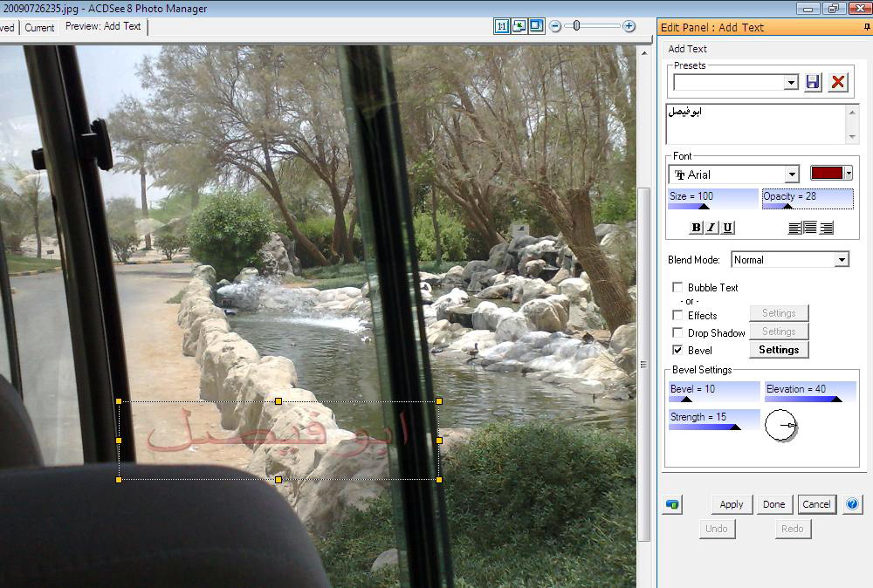Open the Blend Mode Normal dropdown
Image resolution: width=873 pixels, height=588 pixels.
tap(842, 260)
